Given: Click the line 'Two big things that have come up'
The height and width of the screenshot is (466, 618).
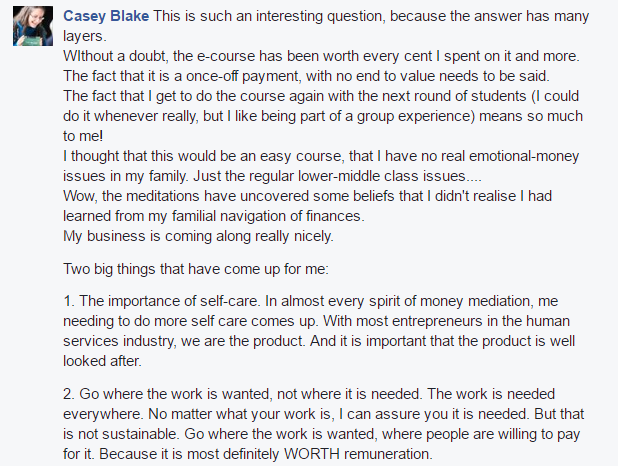Looking at the screenshot, I should tap(196, 269).
